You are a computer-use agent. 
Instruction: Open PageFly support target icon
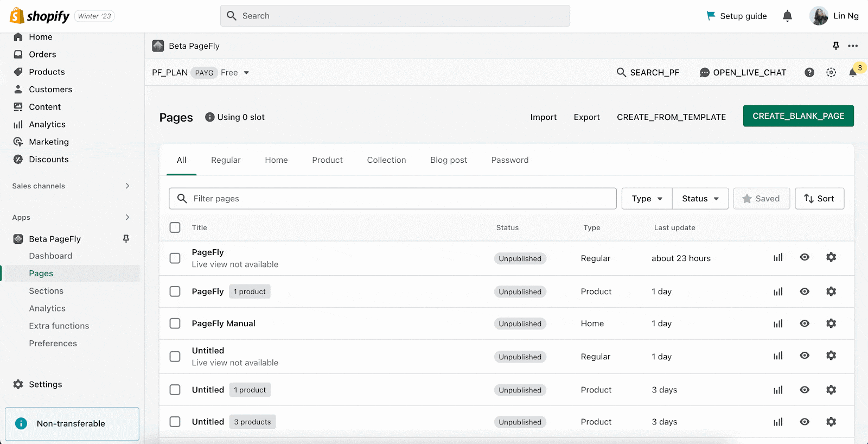click(x=831, y=72)
